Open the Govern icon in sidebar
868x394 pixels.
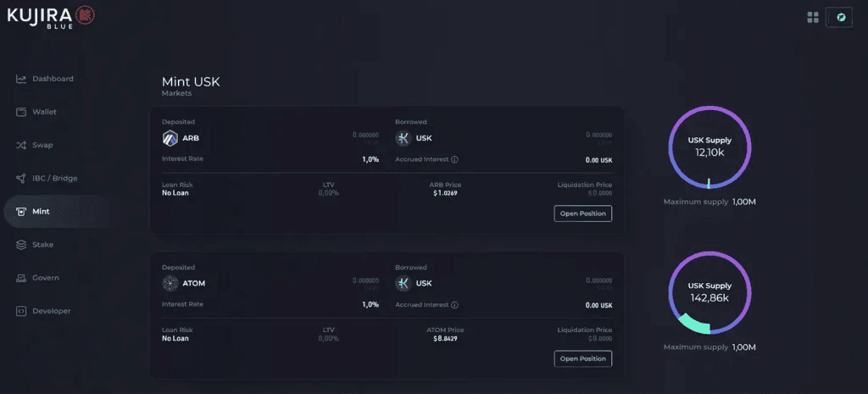[21, 278]
